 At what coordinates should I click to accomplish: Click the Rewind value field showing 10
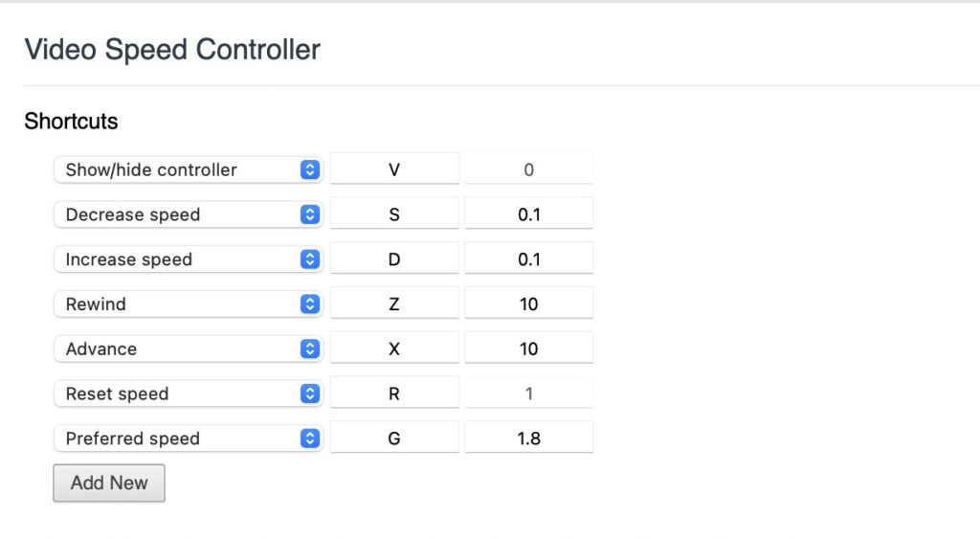[528, 304]
